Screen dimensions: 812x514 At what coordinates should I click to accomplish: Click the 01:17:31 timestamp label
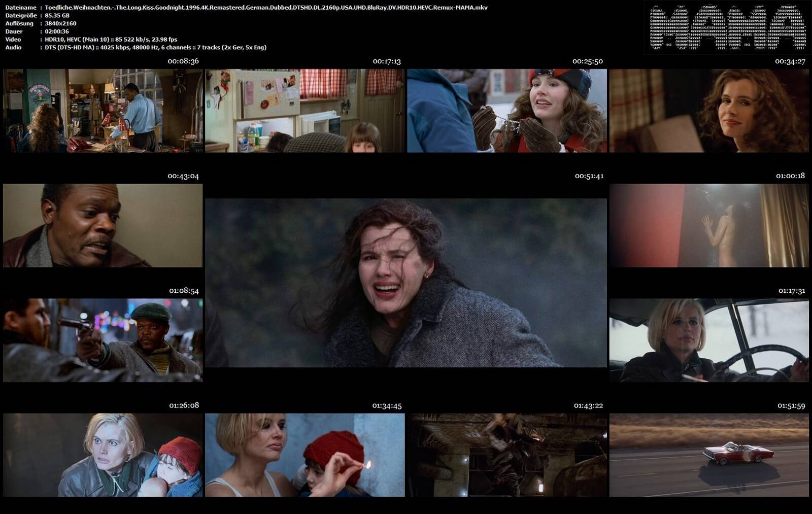pyautogui.click(x=792, y=291)
